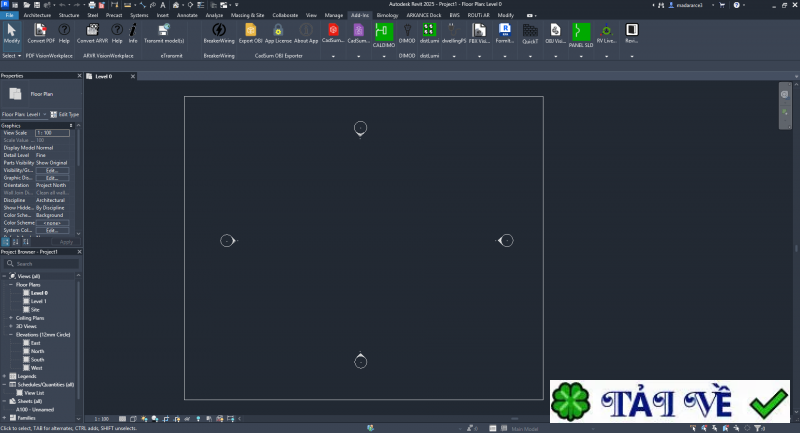The width and height of the screenshot is (800, 433).
Task: Switch to the ARKANCE Dock ribbon tab
Action: coord(423,15)
